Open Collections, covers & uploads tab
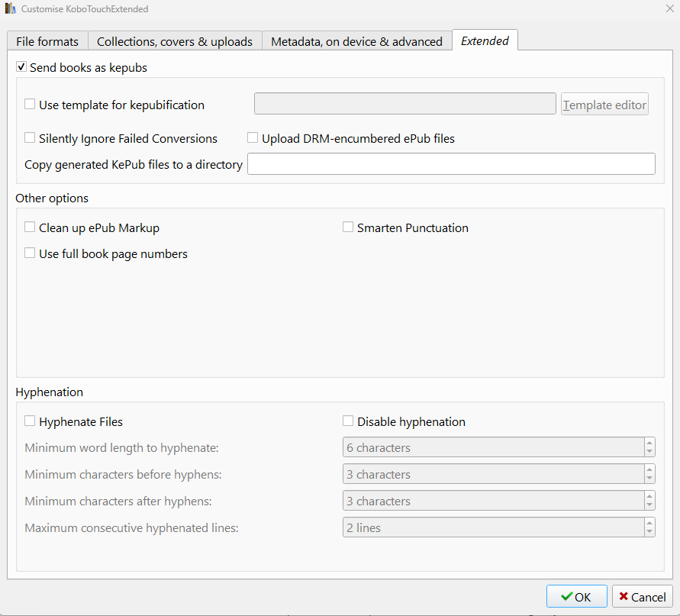The width and height of the screenshot is (680, 616). pos(175,41)
